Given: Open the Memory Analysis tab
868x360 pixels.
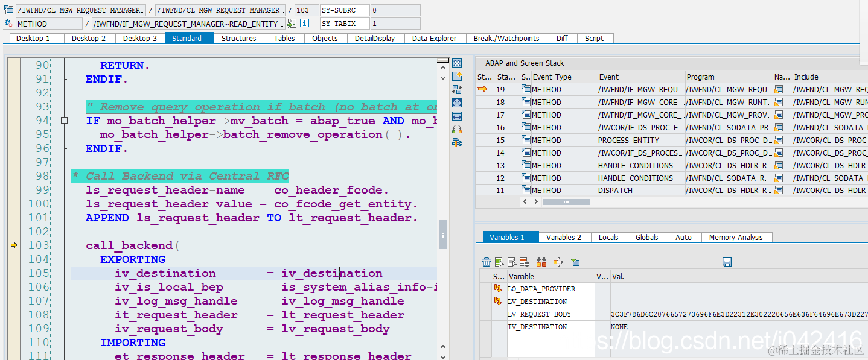Looking at the screenshot, I should (x=736, y=237).
